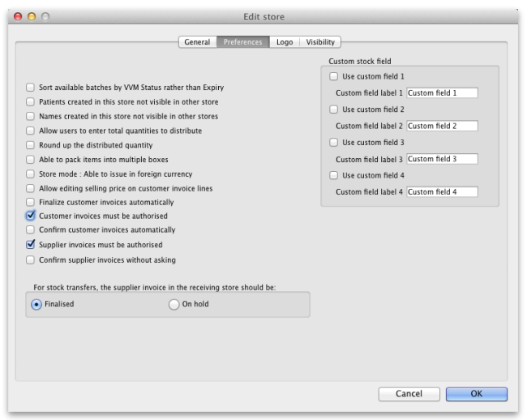Click the Cancel button
This screenshot has height=420, width=527.
click(409, 393)
